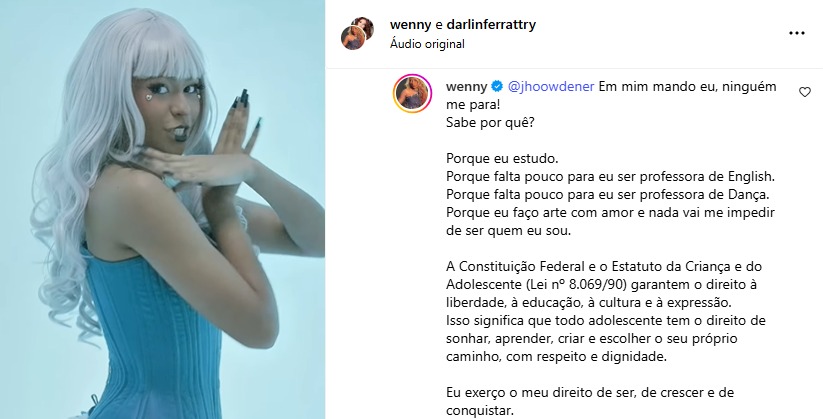Like wenny's comment with the heart icon

point(805,92)
